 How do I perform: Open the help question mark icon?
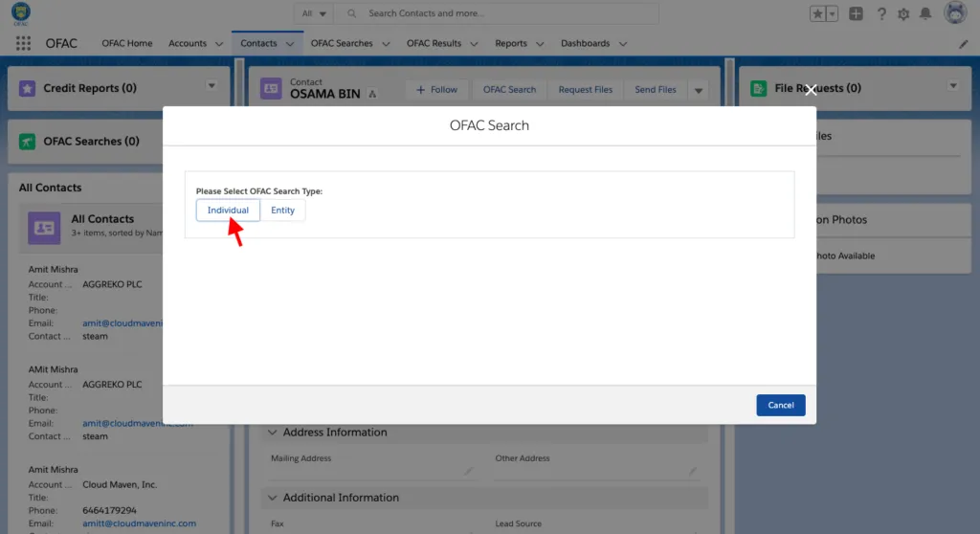coord(881,13)
